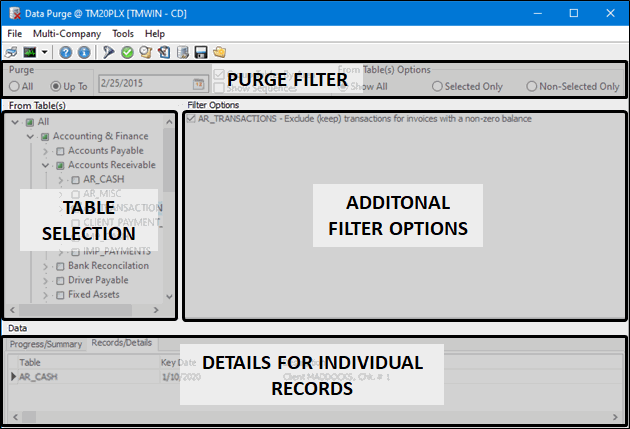Viewport: 630px width, 429px height.
Task: Open the blue question mark help icon
Action: pyautogui.click(x=65, y=52)
